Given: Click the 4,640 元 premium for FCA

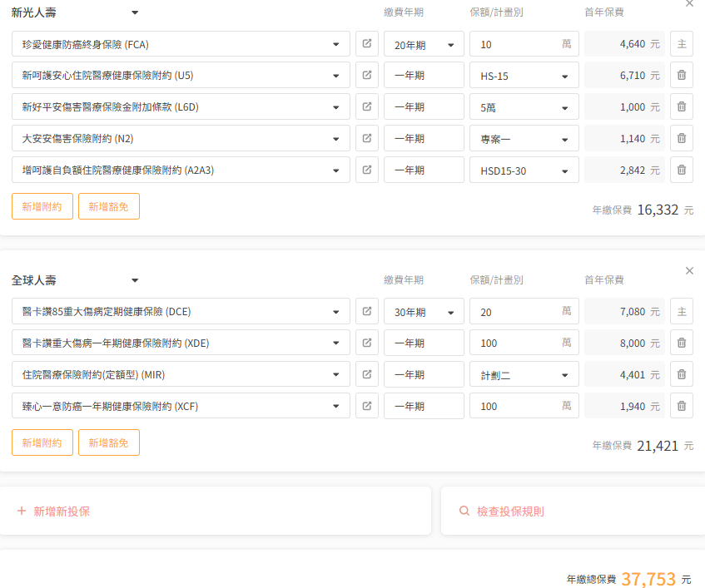Looking at the screenshot, I should (x=624, y=44).
